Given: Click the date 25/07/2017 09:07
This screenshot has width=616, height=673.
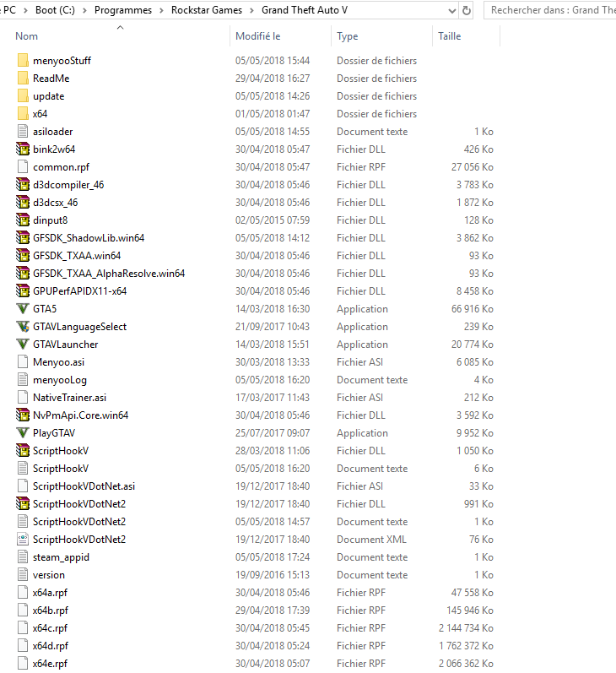Looking at the screenshot, I should (x=273, y=433).
